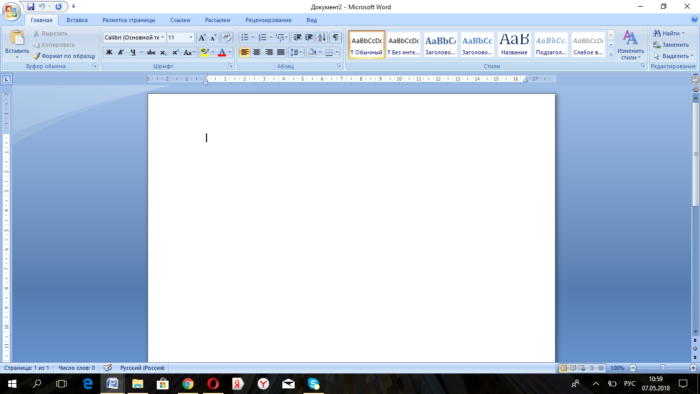The width and height of the screenshot is (700, 394).
Task: Toggle bold (Ж) formatting
Action: point(108,52)
